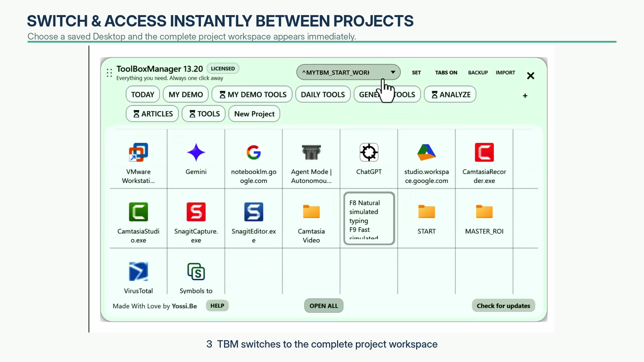
Task: Open the MY DEMO TOOLS tab
Action: [252, 95]
